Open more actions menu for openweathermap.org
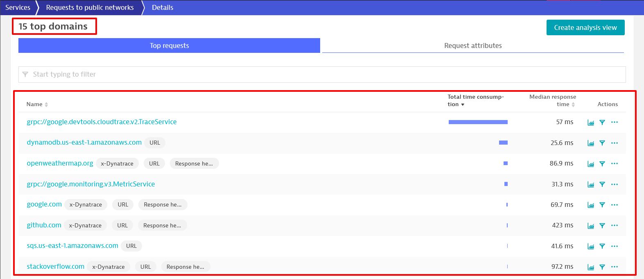 614,163
